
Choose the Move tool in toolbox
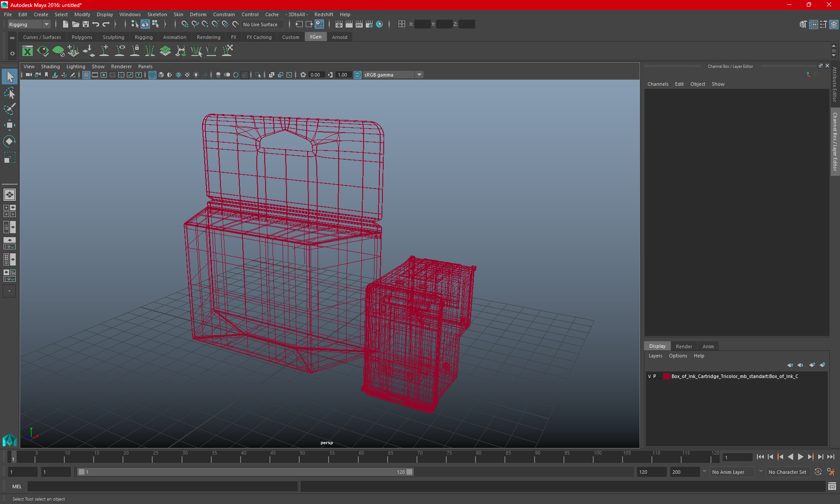tap(10, 125)
